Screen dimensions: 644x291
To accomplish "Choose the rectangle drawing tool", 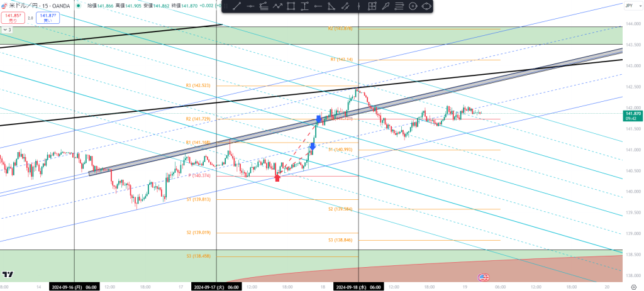I will pos(291,6).
